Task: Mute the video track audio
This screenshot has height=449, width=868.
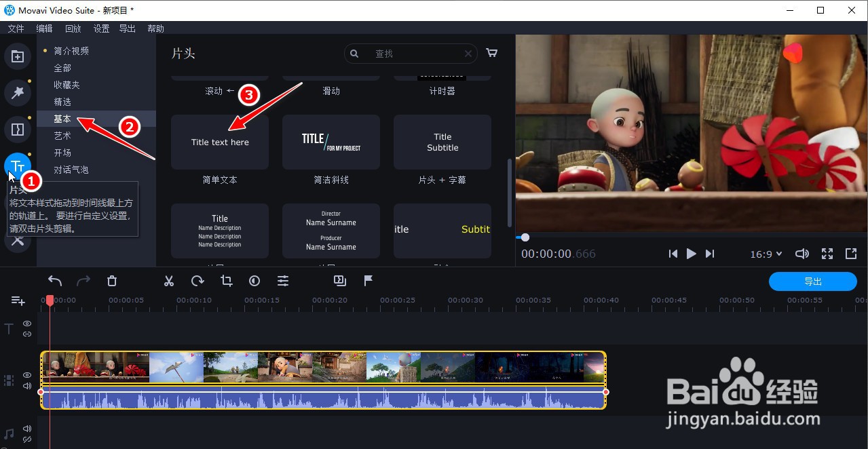Action: 27,386
